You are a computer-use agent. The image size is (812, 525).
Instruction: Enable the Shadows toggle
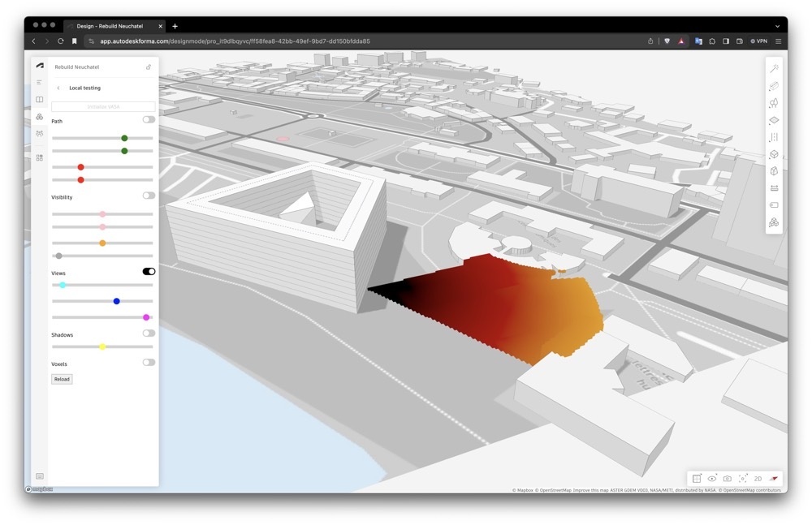tap(149, 334)
